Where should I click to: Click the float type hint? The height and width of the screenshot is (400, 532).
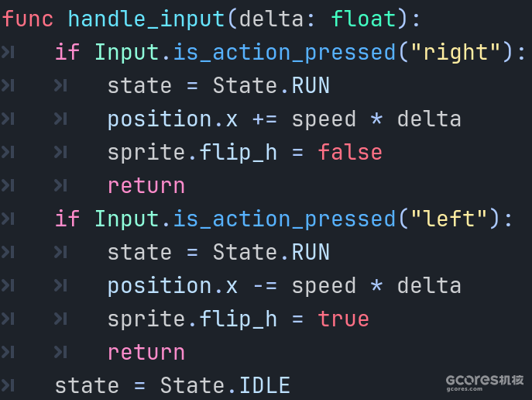363,19
